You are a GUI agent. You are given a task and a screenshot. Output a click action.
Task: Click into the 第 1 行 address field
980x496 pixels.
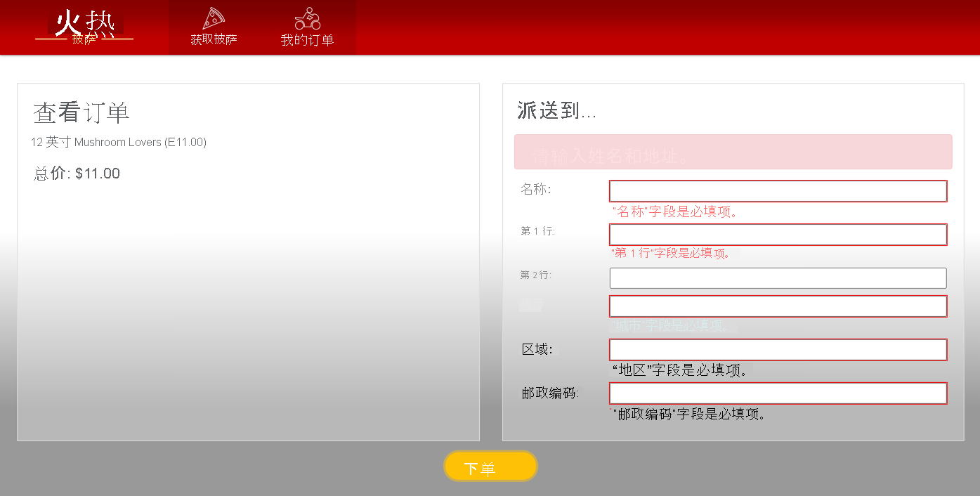pos(778,234)
